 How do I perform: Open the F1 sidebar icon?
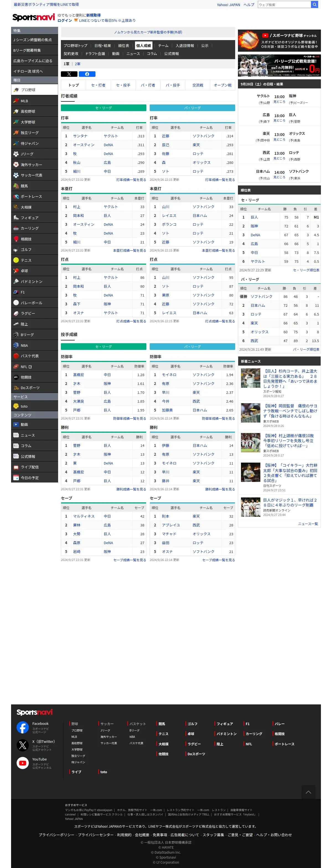[16, 292]
